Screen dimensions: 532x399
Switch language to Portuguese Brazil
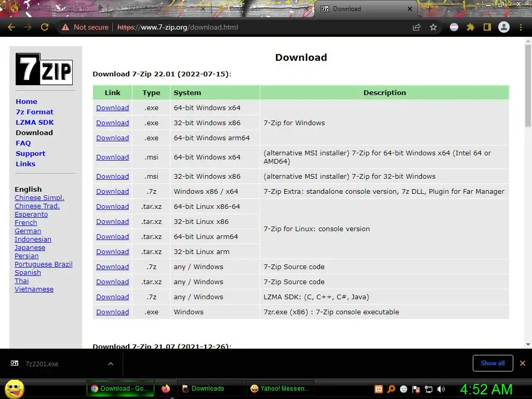tap(44, 264)
